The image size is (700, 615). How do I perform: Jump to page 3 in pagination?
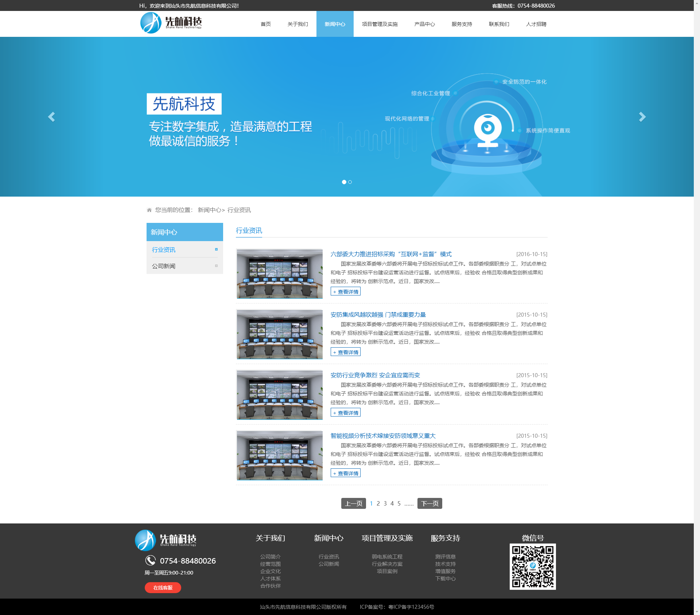[x=385, y=503]
